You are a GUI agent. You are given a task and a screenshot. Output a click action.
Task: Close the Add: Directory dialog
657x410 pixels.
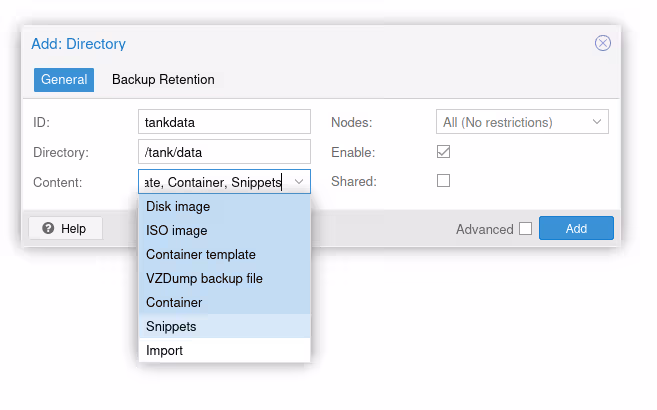pos(603,43)
